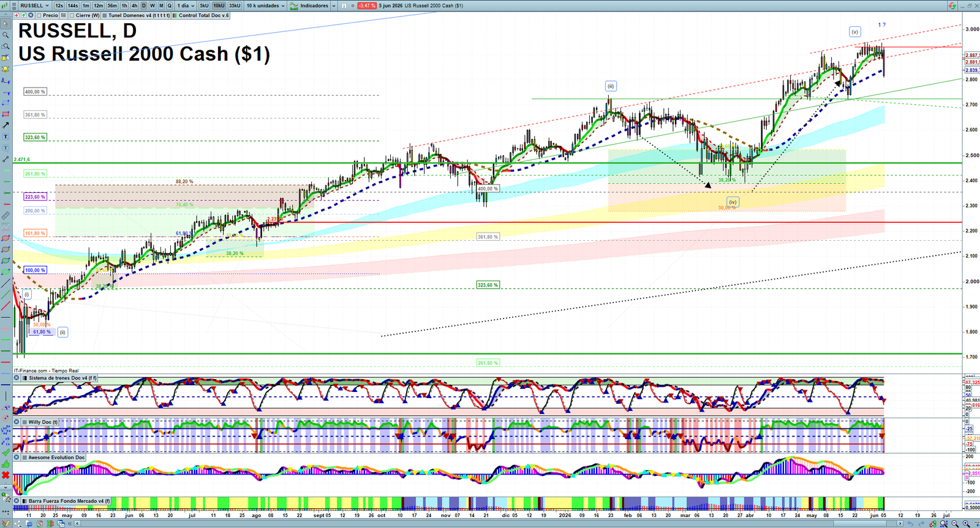Screen dimensions: 980x528
Task: Toggle the Cierre (W) checkbox
Action: pyautogui.click(x=72, y=15)
